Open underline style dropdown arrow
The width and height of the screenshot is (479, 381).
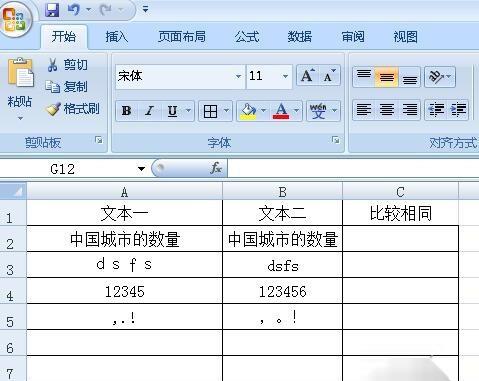tap(188, 110)
